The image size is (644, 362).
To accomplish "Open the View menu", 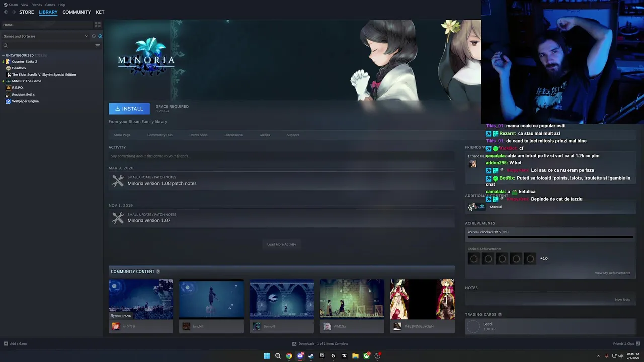I will pyautogui.click(x=25, y=5).
